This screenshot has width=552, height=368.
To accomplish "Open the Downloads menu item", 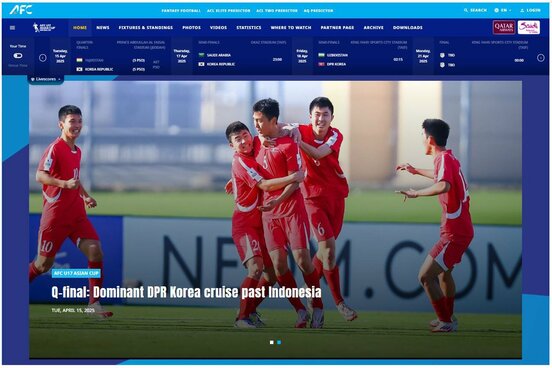I will click(x=408, y=27).
